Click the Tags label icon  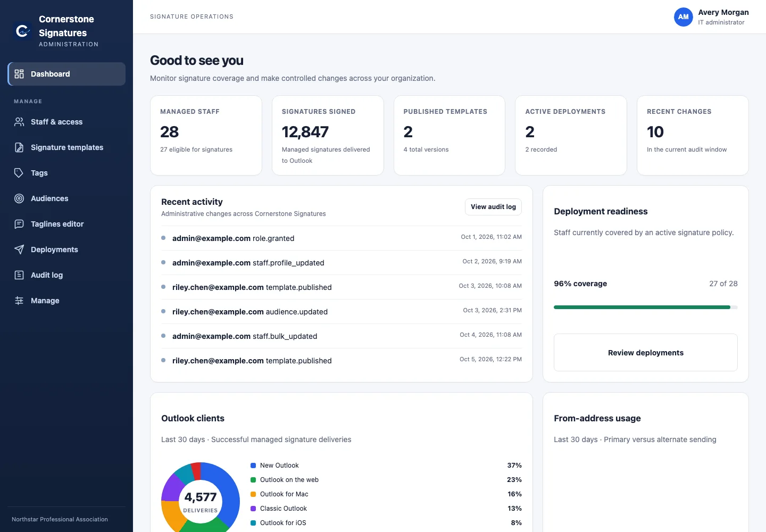pyautogui.click(x=19, y=173)
